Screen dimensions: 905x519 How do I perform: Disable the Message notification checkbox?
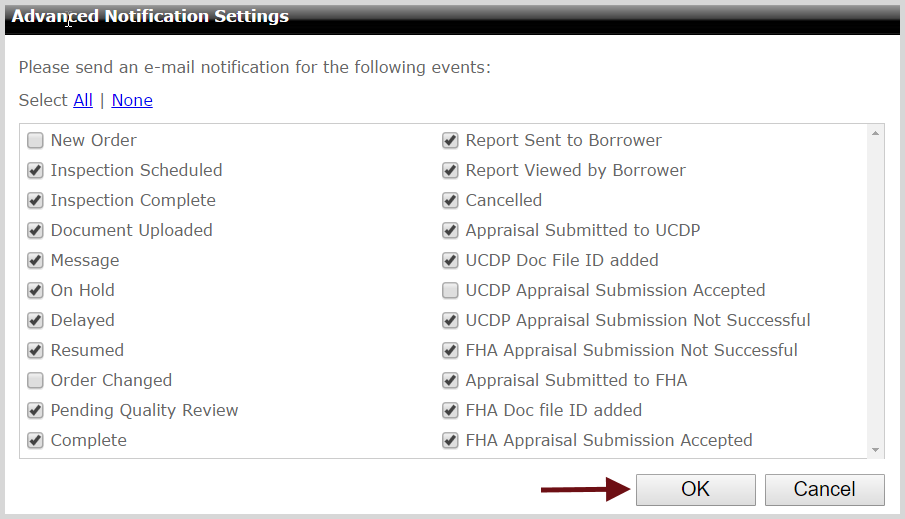[36, 261]
